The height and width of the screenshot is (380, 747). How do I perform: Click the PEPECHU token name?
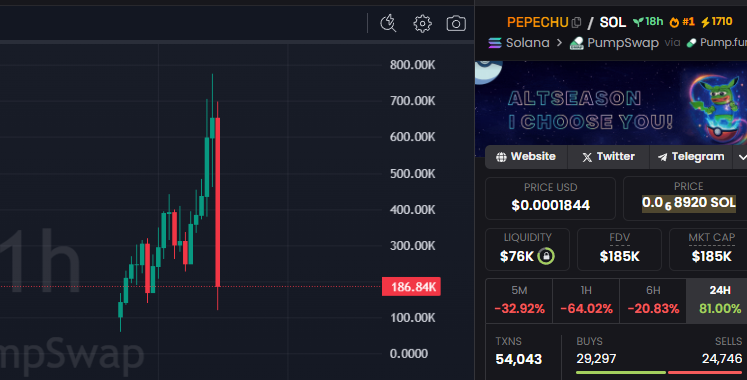tap(538, 22)
